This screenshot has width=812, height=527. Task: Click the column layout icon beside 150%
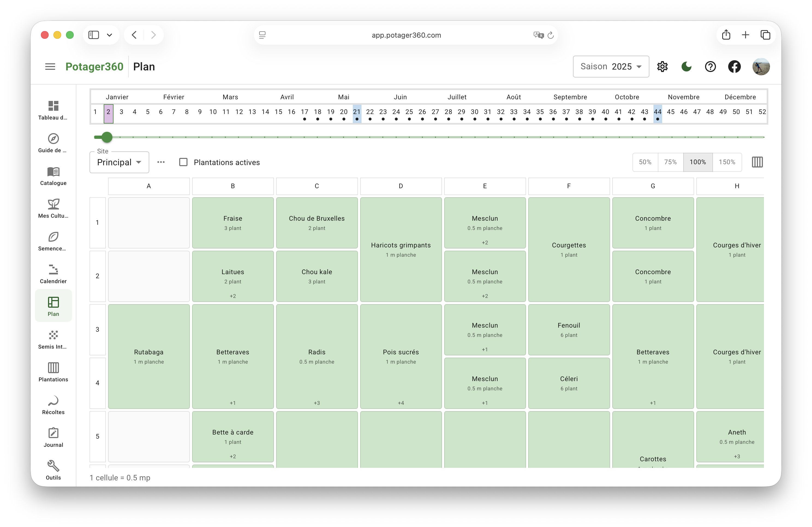pyautogui.click(x=757, y=162)
